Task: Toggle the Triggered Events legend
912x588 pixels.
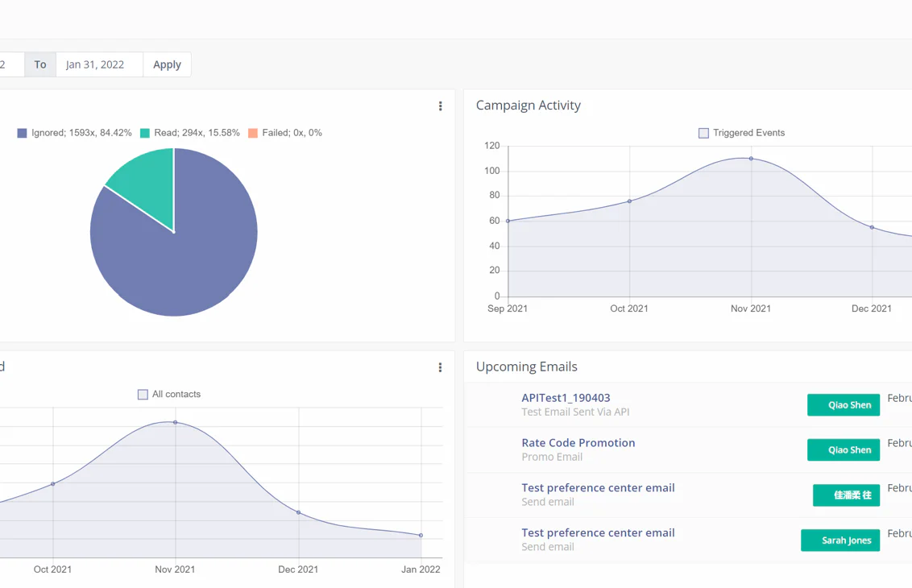Action: tap(741, 133)
